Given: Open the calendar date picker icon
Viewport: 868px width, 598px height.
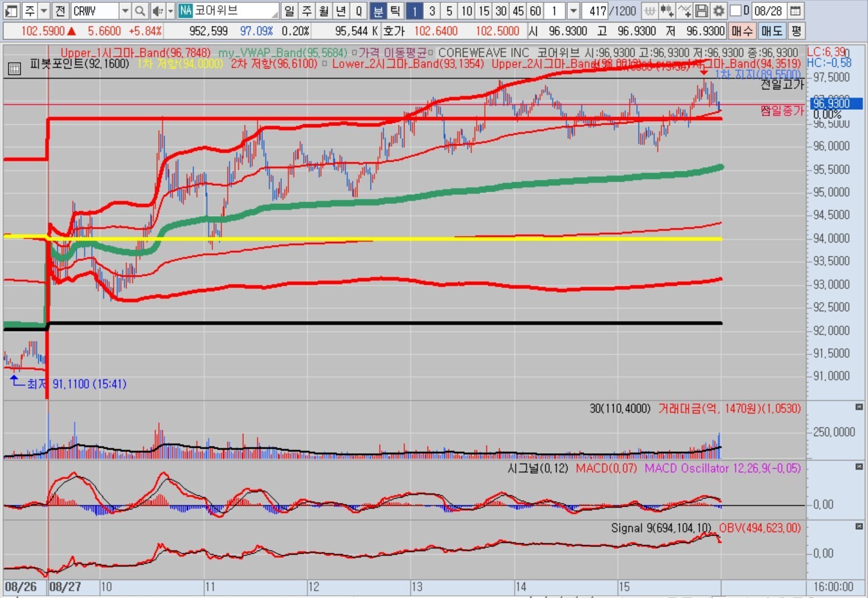Looking at the screenshot, I should pos(796,11).
